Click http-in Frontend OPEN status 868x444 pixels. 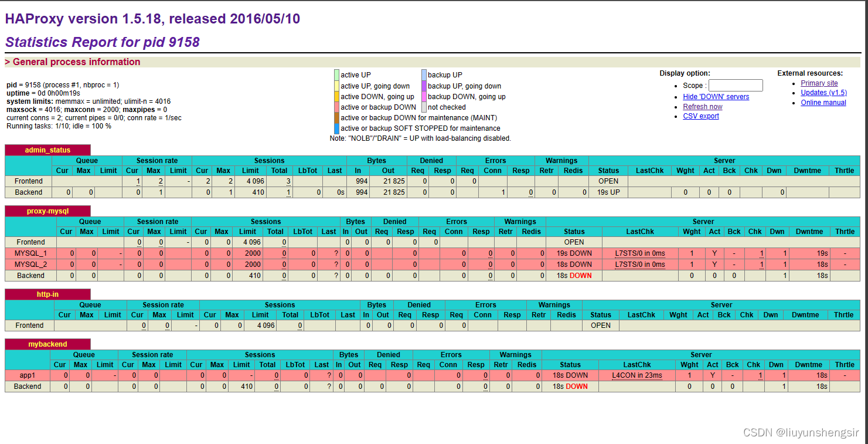(601, 326)
